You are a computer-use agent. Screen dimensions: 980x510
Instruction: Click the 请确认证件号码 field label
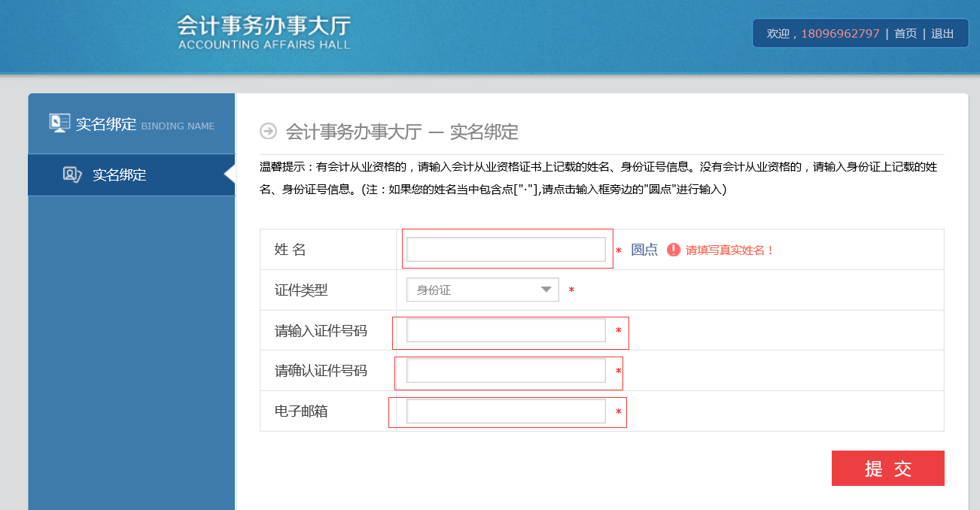(x=321, y=371)
